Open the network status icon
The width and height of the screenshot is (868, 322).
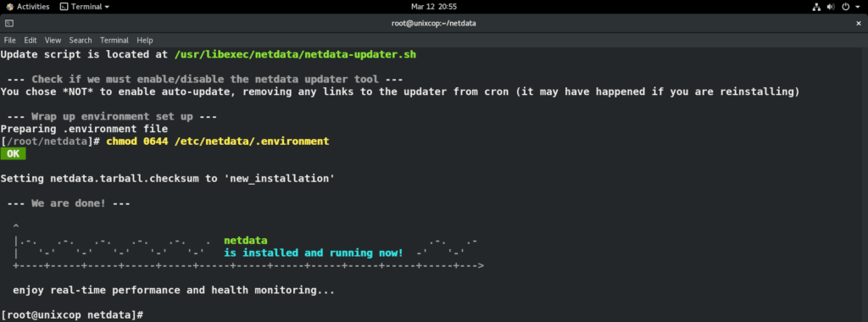(816, 7)
